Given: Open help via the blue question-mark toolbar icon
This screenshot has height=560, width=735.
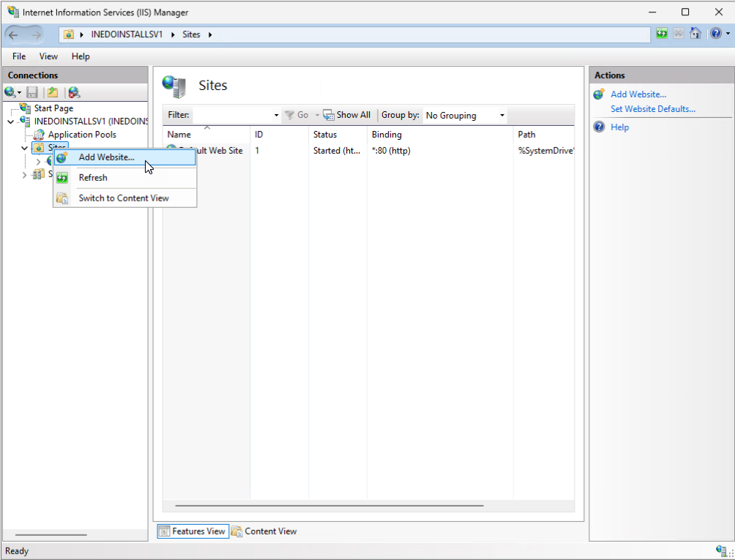Looking at the screenshot, I should pos(715,34).
